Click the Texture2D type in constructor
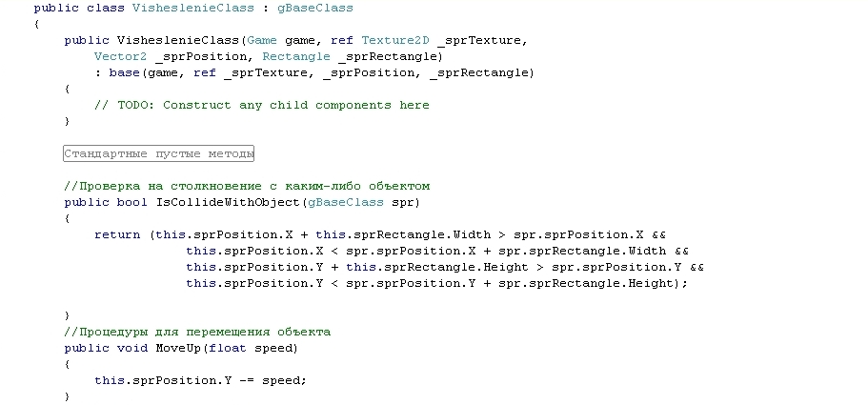 pos(395,40)
